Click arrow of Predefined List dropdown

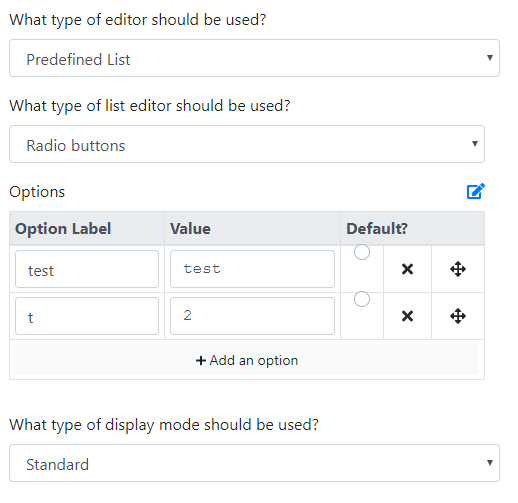pos(490,58)
